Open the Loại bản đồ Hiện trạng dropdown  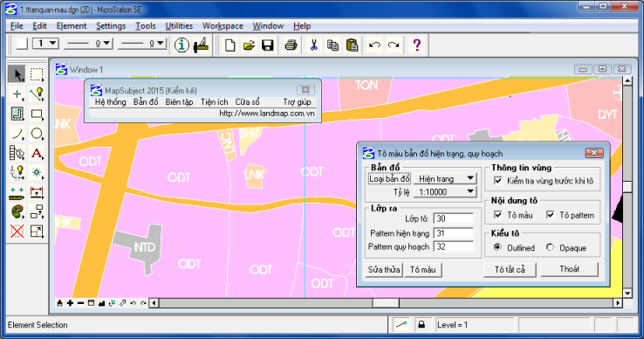445,178
